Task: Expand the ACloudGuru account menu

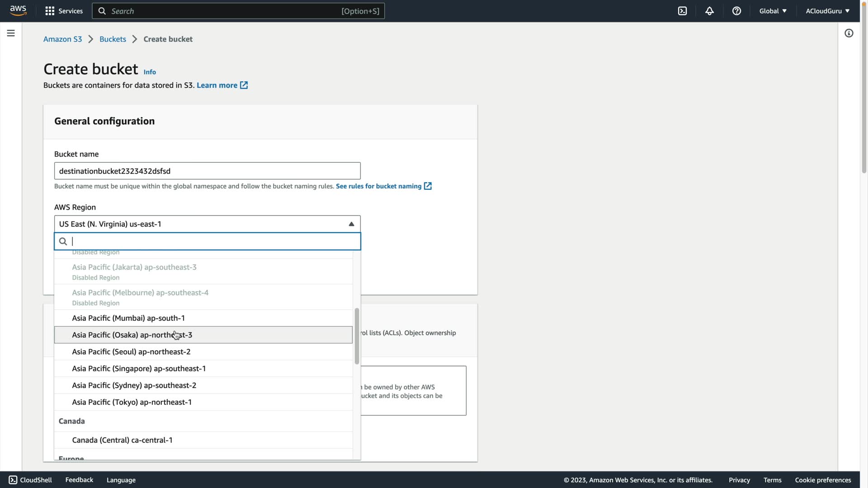Action: (x=827, y=11)
